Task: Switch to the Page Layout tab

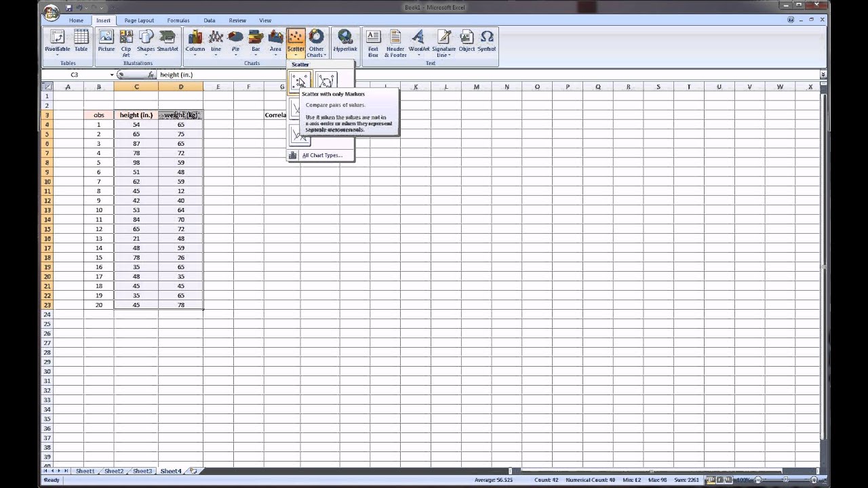Action: click(139, 20)
